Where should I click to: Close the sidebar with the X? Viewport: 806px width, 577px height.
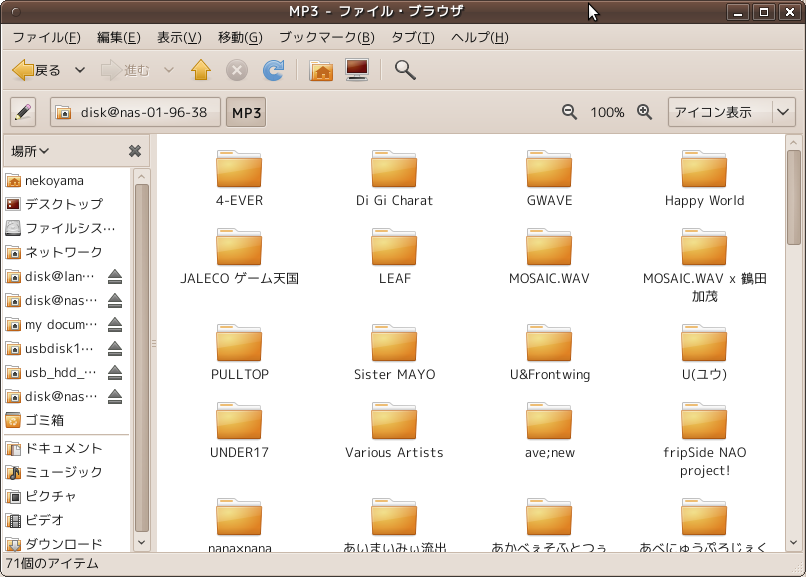pyautogui.click(x=135, y=151)
